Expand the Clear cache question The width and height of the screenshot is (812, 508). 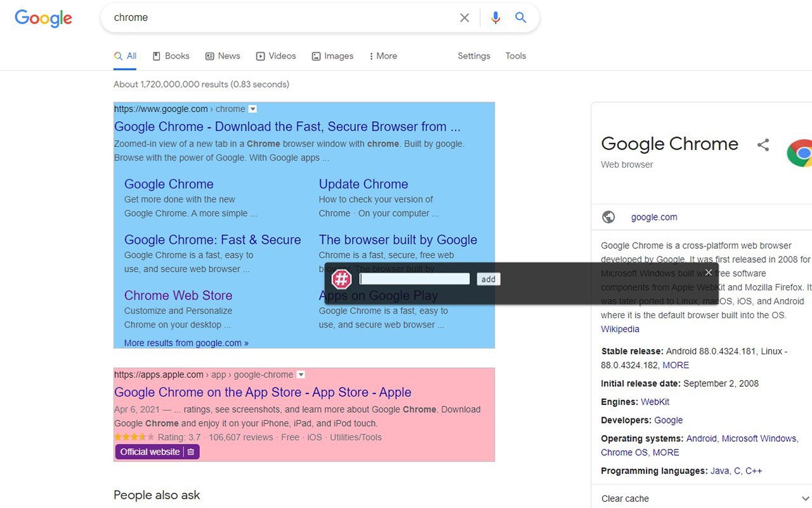coord(805,498)
